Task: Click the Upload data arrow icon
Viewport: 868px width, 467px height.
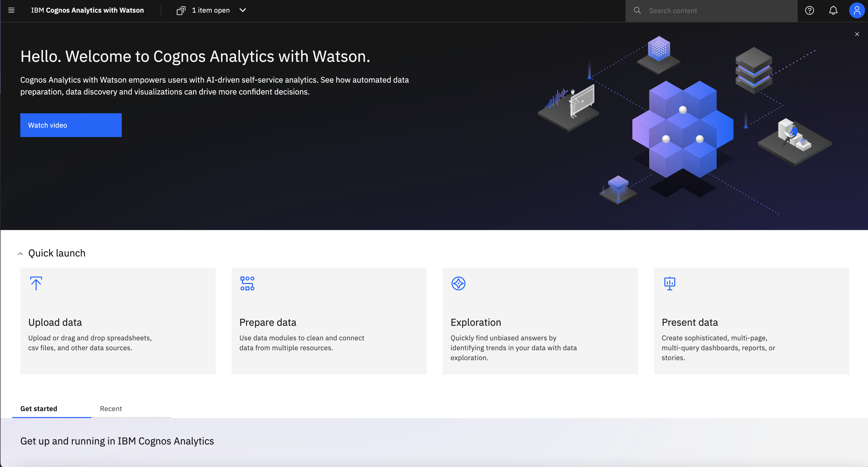Action: (x=36, y=283)
